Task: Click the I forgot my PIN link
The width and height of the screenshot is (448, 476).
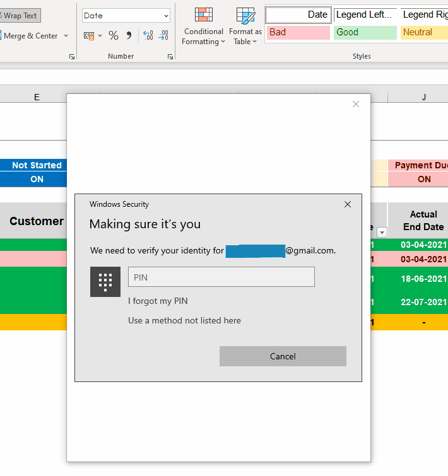Action: point(158,301)
